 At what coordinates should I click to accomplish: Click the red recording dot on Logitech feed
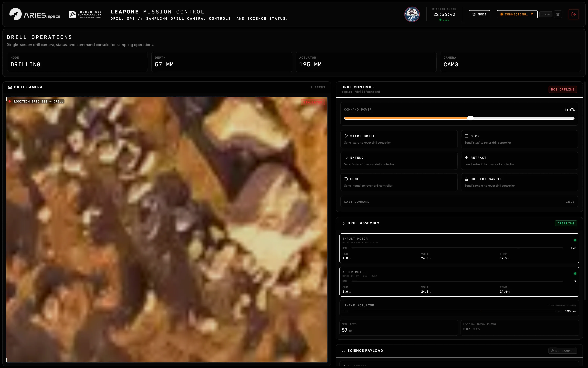10,102
